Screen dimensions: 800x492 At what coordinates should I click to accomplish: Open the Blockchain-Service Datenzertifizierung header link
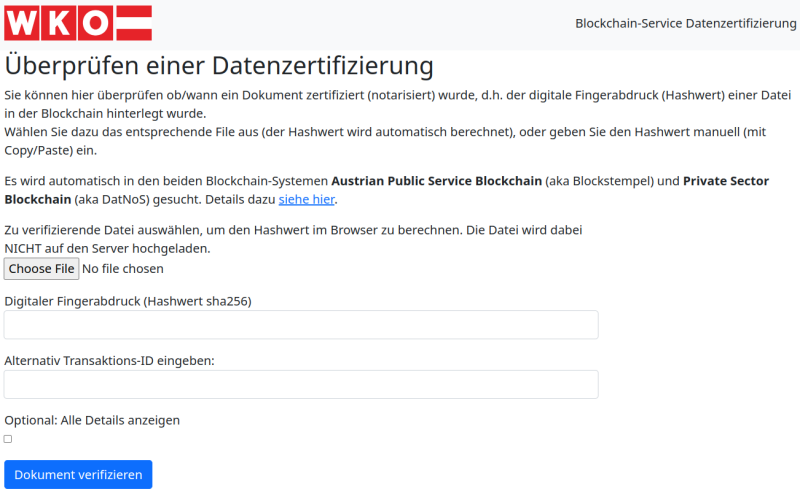pos(685,23)
